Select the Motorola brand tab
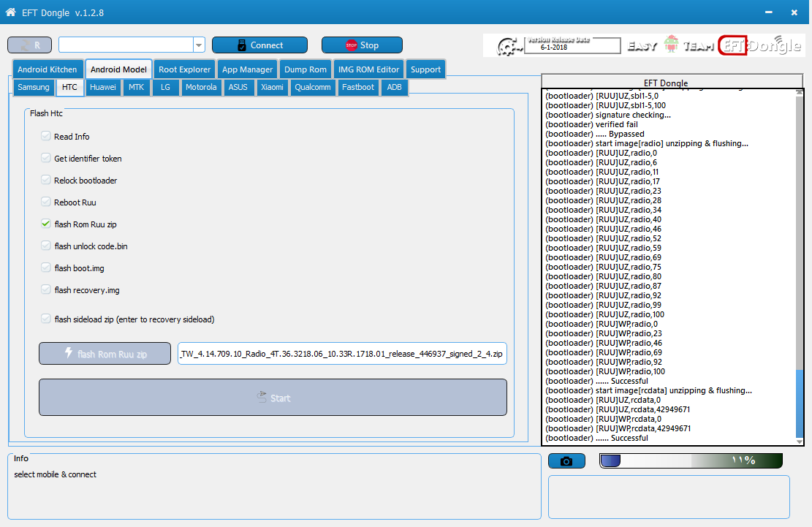This screenshot has width=812, height=527. tap(201, 87)
